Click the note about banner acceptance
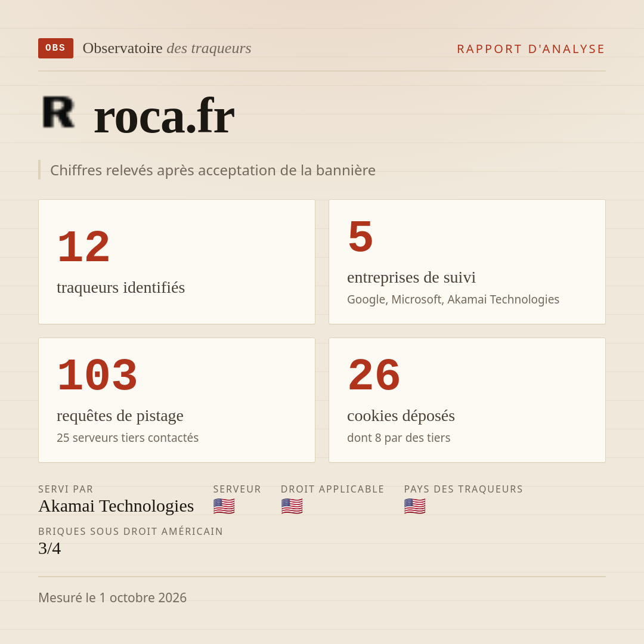 (213, 171)
